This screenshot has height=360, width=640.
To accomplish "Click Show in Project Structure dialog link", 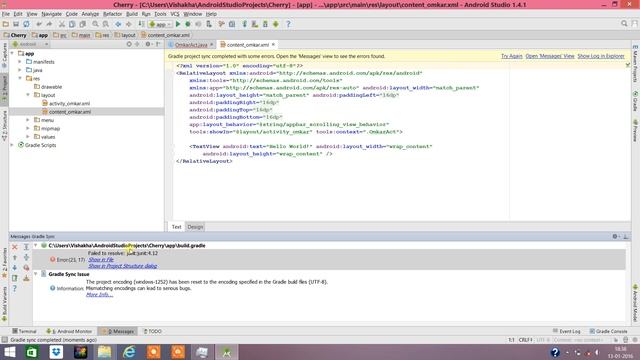I will tap(122, 266).
